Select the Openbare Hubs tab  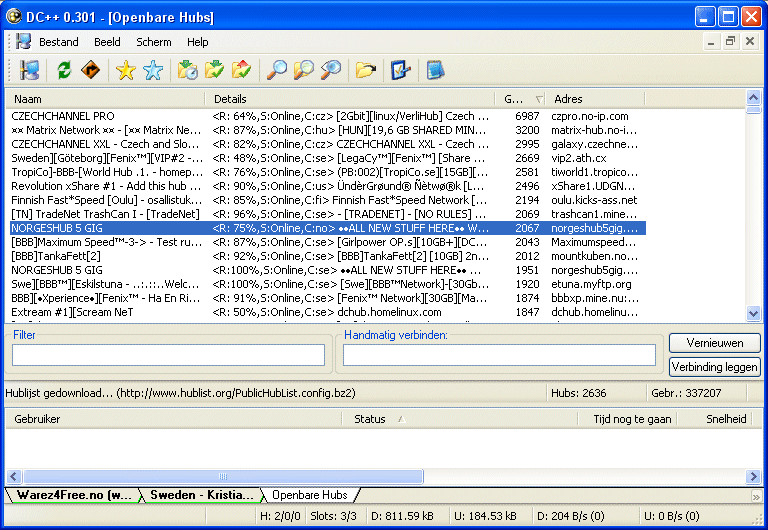coord(310,495)
